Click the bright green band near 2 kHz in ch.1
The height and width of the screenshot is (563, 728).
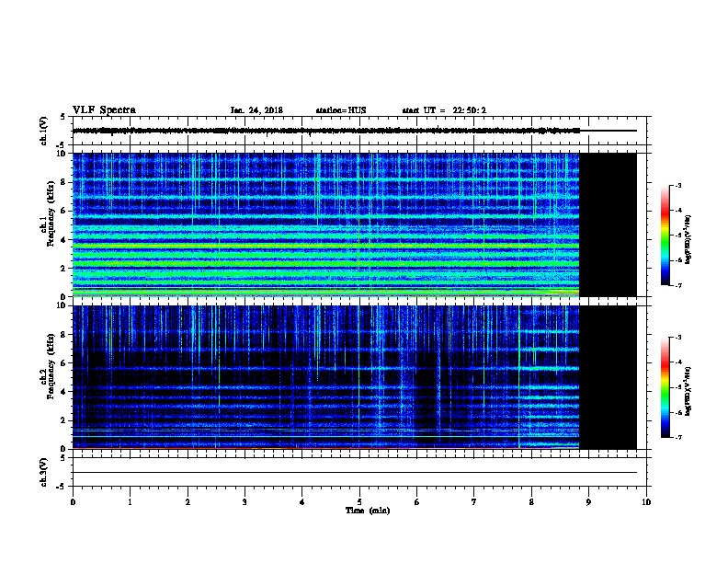click(326, 264)
